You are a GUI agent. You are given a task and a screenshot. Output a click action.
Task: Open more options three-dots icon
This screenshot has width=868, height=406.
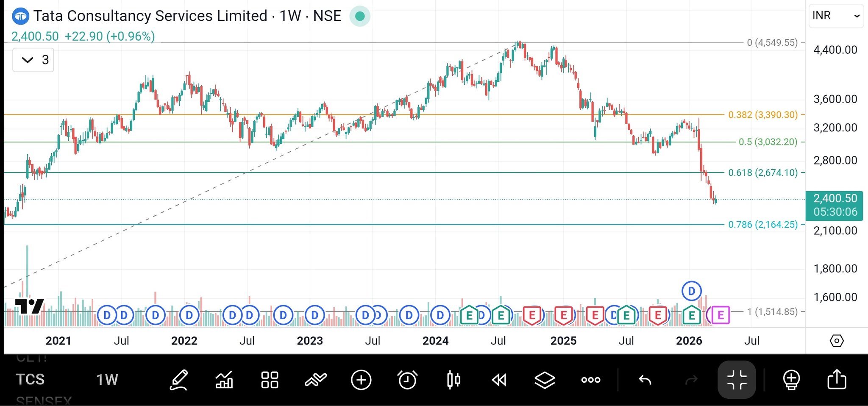coord(591,380)
